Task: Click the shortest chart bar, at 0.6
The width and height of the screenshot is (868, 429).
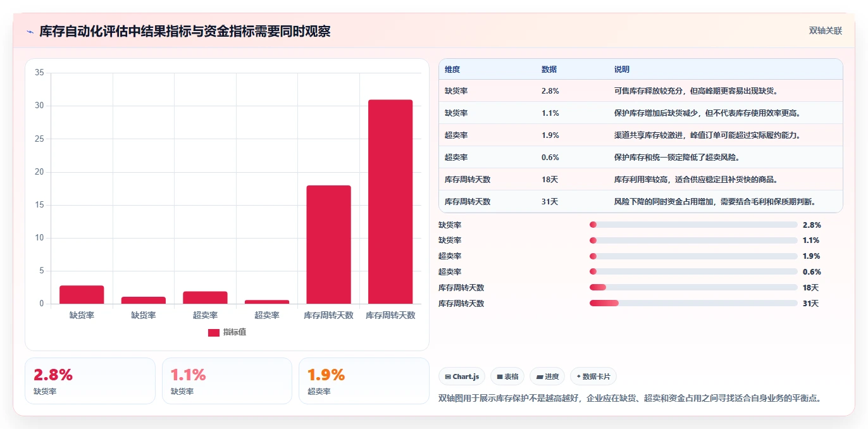Action: (267, 302)
